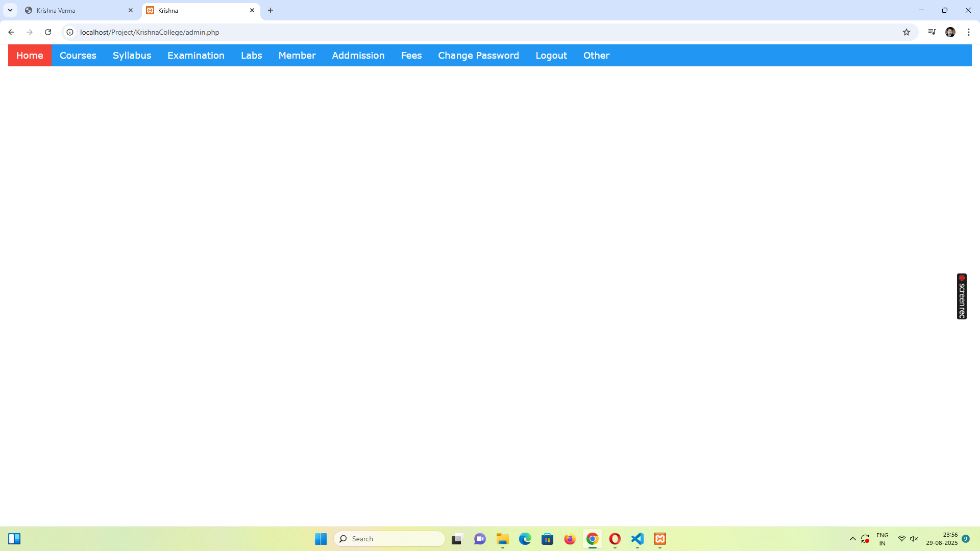This screenshot has width=980, height=551.
Task: Open the Chrome profile avatar
Action: coord(950,32)
